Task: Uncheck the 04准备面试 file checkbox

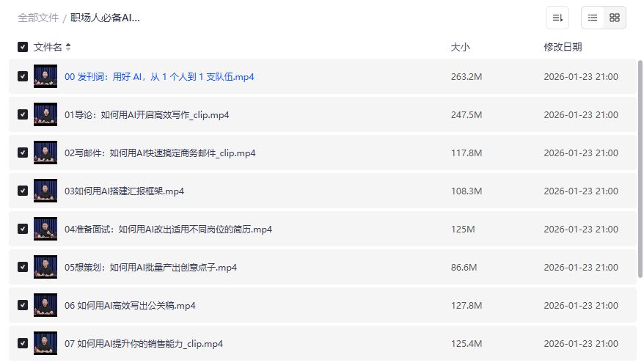Action: (x=23, y=229)
